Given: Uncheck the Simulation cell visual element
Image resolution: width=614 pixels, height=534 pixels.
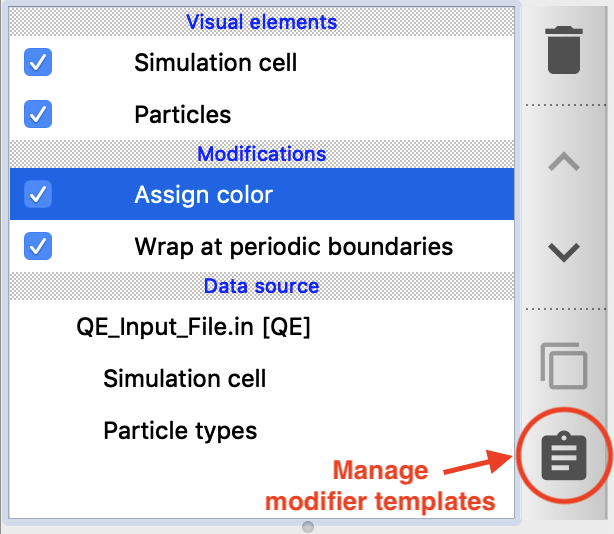Looking at the screenshot, I should [38, 63].
